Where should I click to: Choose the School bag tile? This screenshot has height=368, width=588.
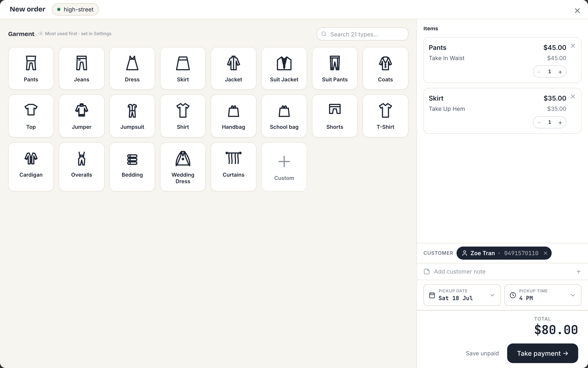(x=284, y=116)
